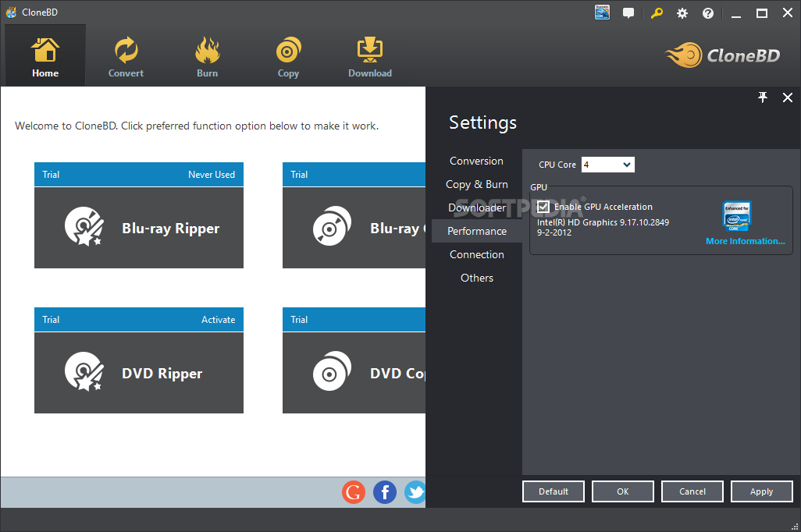Select the Copy & Burn settings category
This screenshot has width=801, height=532.
click(x=476, y=184)
